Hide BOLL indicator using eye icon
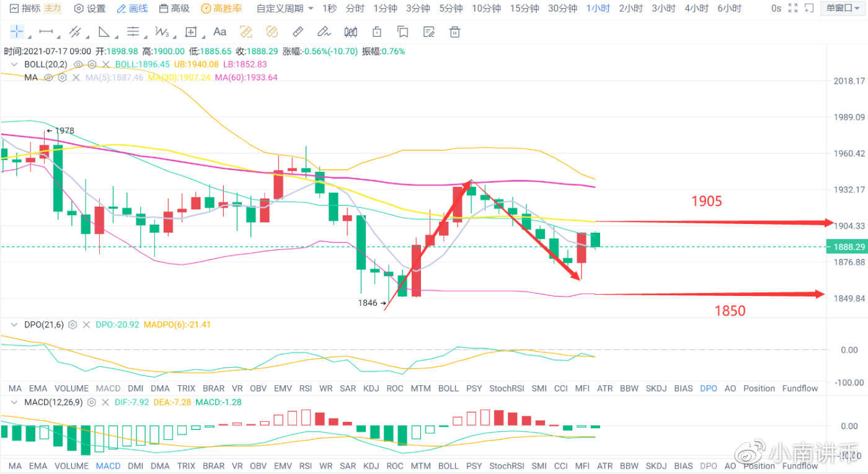 tap(78, 64)
